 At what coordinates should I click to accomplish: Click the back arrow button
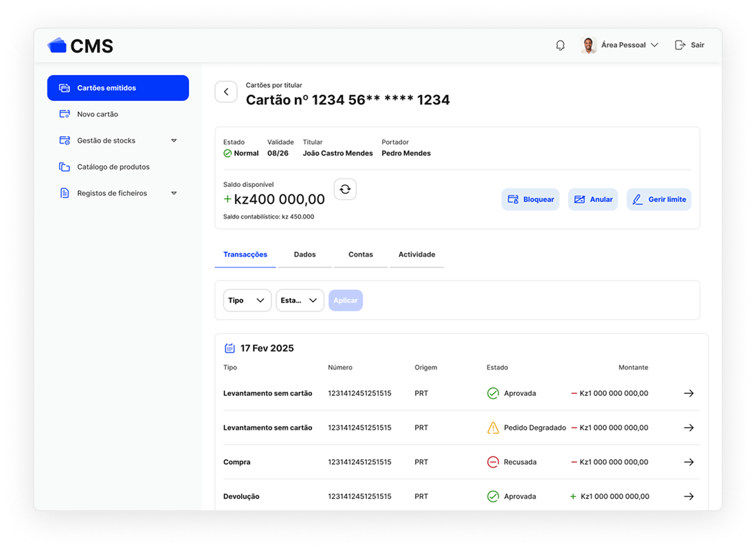pyautogui.click(x=226, y=92)
